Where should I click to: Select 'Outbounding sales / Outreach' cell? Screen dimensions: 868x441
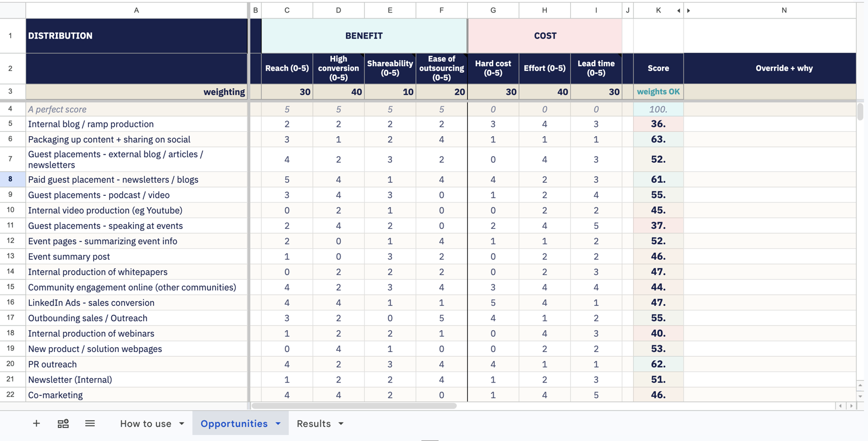(x=137, y=318)
